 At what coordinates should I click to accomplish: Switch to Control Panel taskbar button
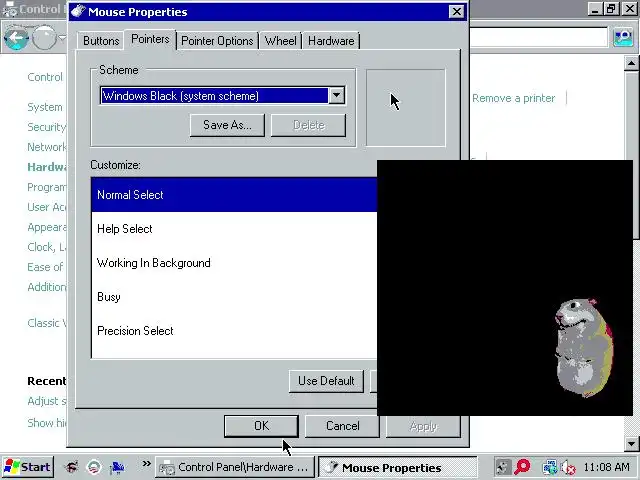(235, 467)
